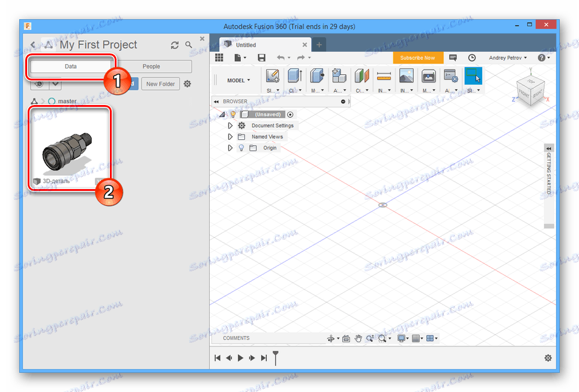Click the Subscribe Now button
Screen dimensions: 579x392
point(417,58)
